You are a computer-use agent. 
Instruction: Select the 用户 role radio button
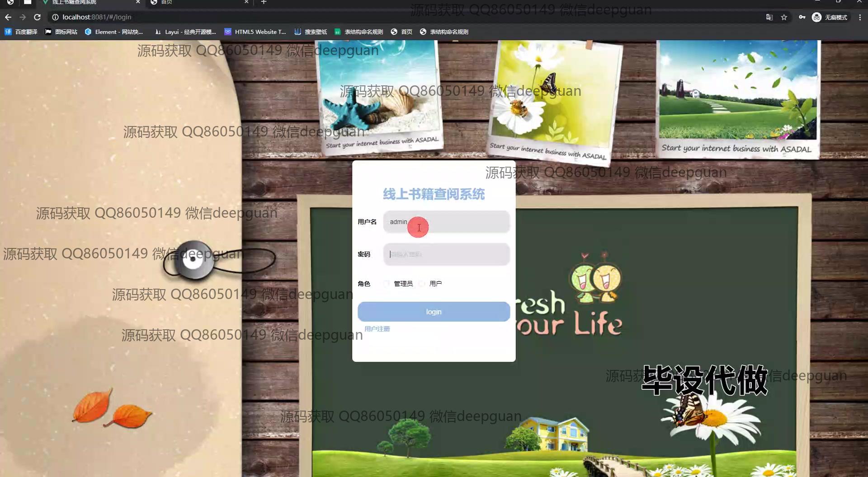click(422, 284)
